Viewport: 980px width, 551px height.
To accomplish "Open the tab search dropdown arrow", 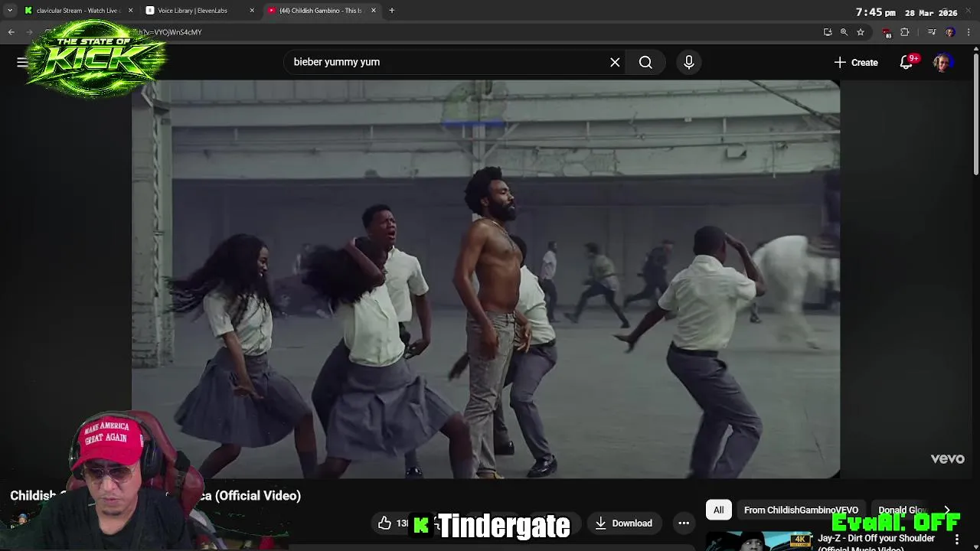I will [x=10, y=11].
